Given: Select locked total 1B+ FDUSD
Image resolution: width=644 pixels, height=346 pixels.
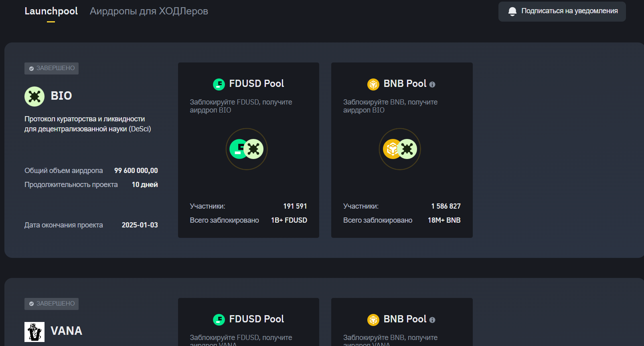Looking at the screenshot, I should point(289,220).
